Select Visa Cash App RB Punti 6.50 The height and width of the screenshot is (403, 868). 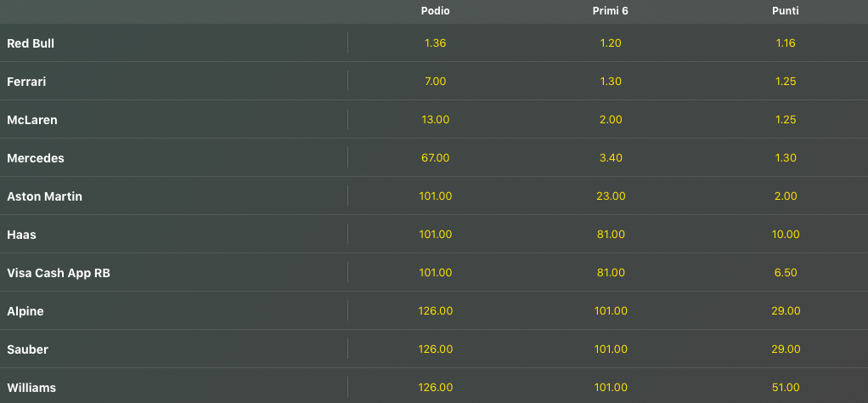[x=786, y=273]
